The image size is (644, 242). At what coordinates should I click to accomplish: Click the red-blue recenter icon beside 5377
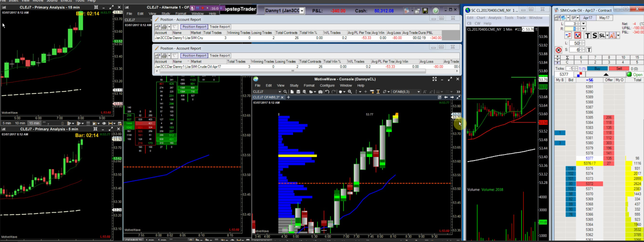580,74
